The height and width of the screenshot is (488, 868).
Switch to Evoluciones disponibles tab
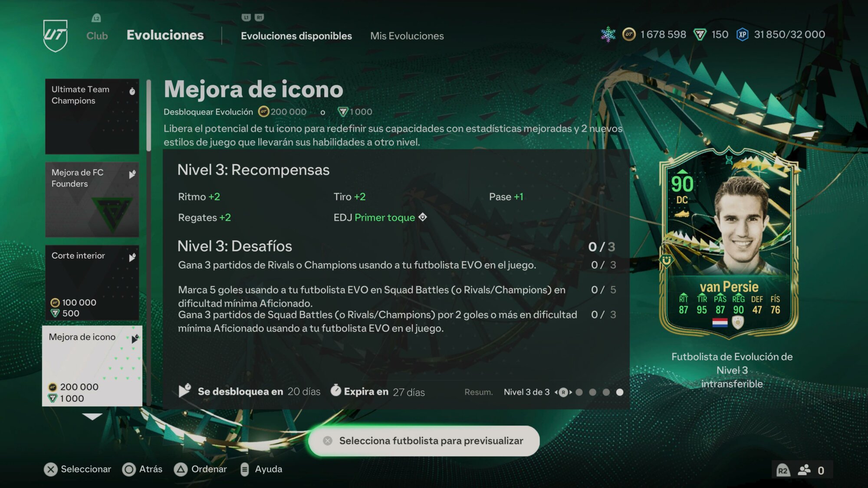coord(296,36)
